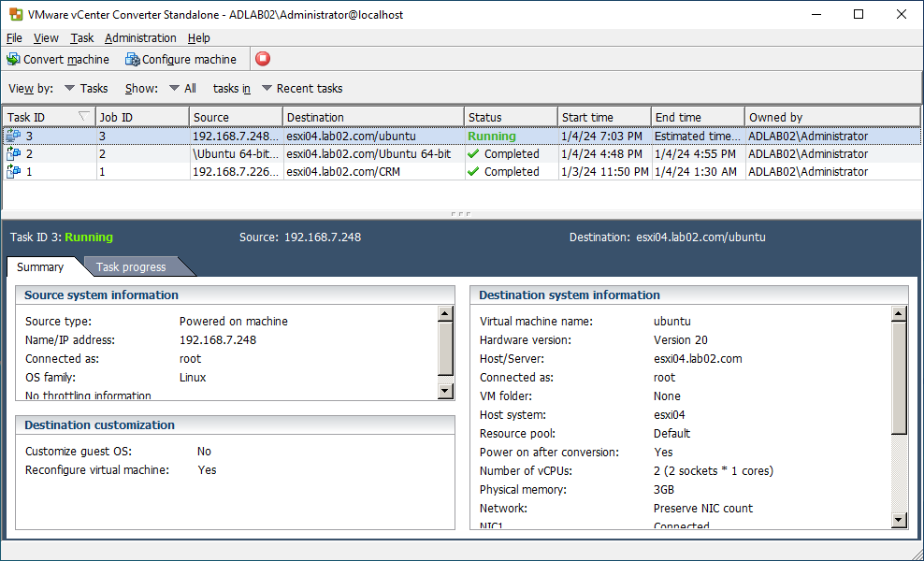
Task: Click green Completed checkmark in task 2 row
Action: point(472,153)
